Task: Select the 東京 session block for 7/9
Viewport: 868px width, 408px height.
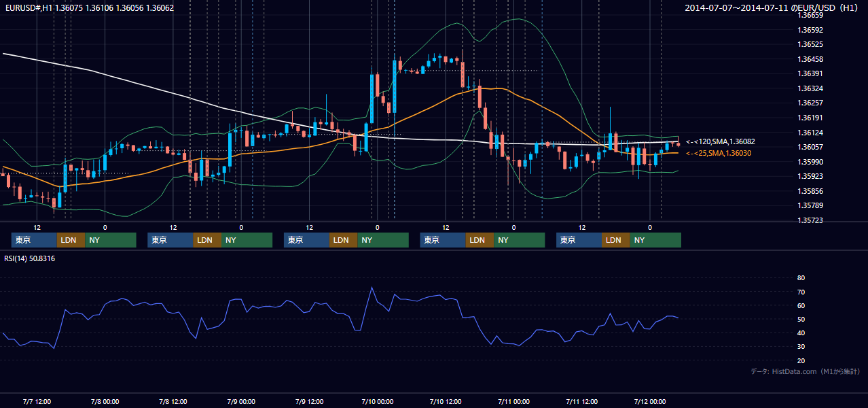Action: click(306, 240)
